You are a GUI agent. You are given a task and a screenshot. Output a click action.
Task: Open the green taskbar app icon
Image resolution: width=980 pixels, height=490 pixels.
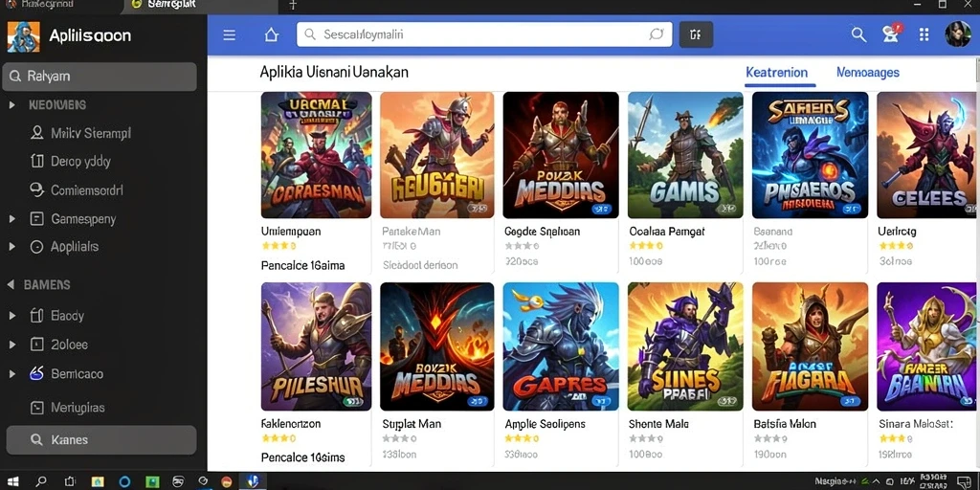[x=152, y=482]
